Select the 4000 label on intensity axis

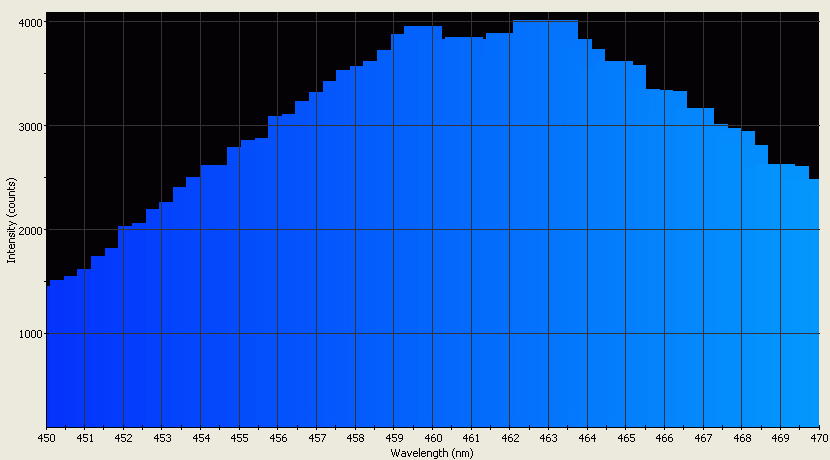point(29,22)
